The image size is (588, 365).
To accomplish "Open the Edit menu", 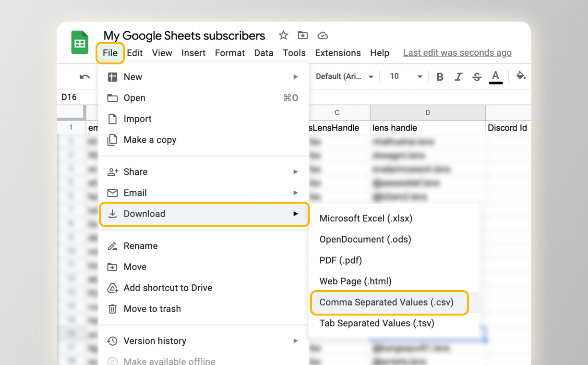I will point(135,53).
